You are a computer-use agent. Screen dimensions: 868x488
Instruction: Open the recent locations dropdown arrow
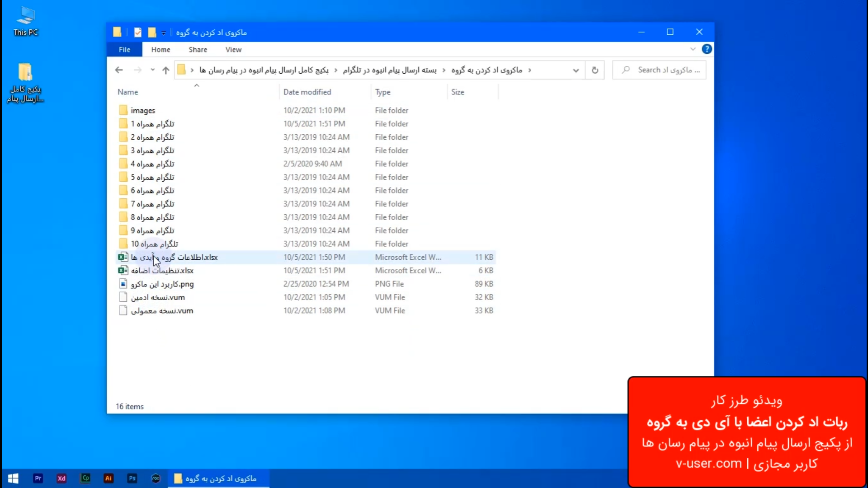coord(152,70)
